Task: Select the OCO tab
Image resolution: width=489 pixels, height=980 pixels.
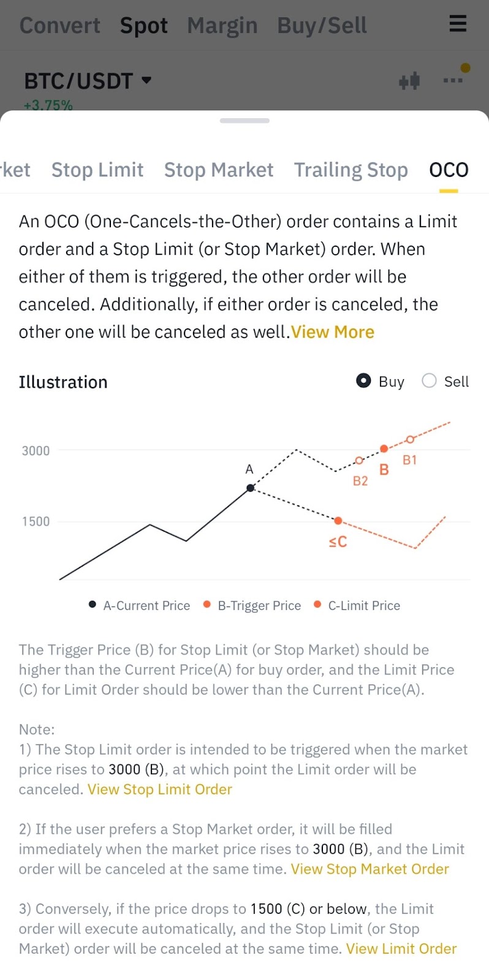Action: 449,170
